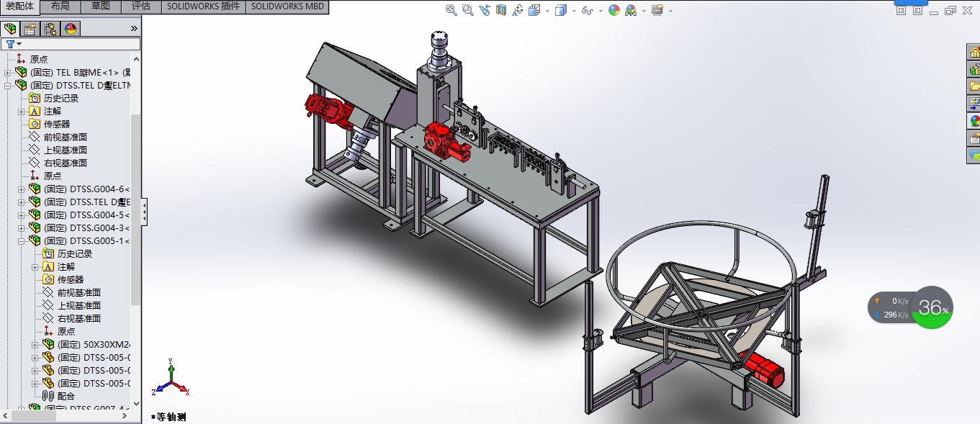Click the paperclip icon next to 配合
Screen dimensions: 980x424
click(x=48, y=396)
